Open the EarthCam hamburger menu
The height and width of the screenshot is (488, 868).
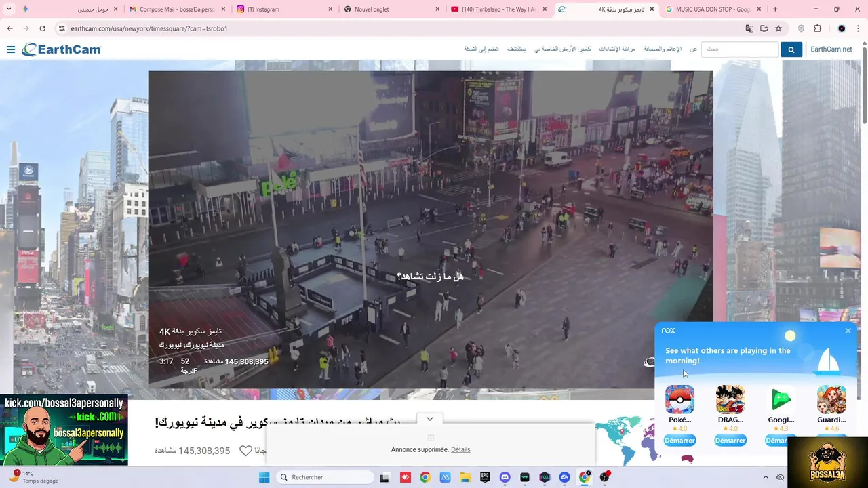(x=11, y=49)
